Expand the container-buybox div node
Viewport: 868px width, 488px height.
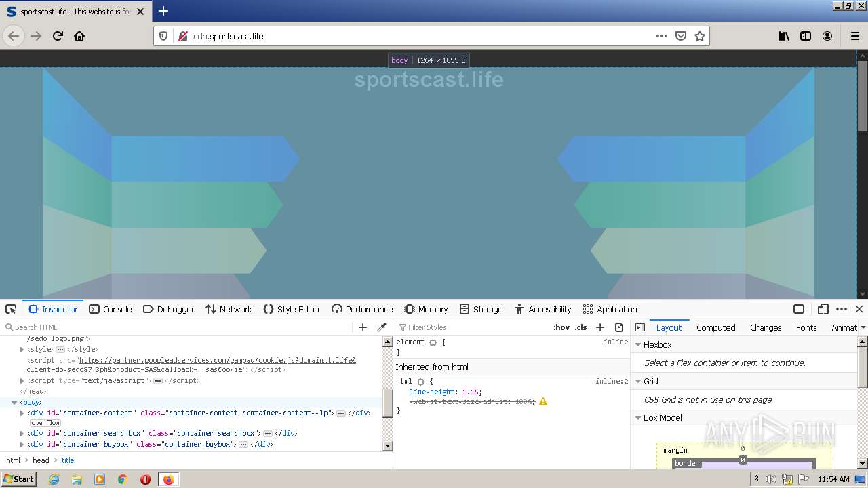coord(22,445)
